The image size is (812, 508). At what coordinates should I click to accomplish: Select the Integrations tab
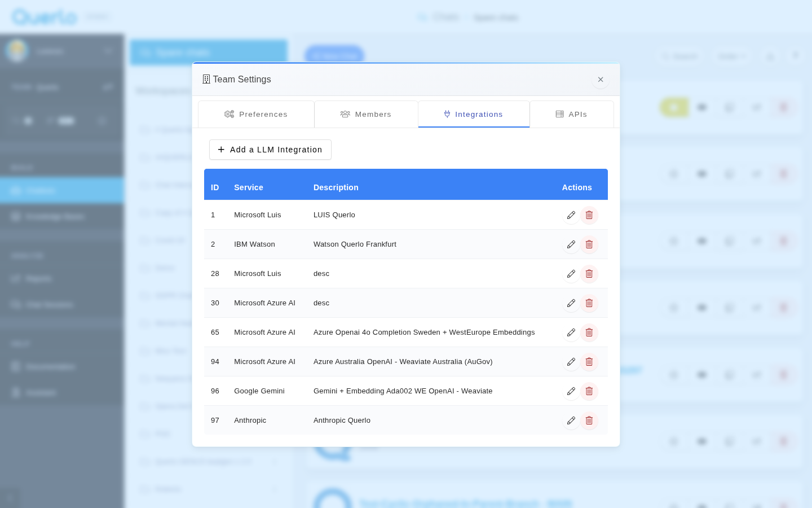pyautogui.click(x=474, y=115)
